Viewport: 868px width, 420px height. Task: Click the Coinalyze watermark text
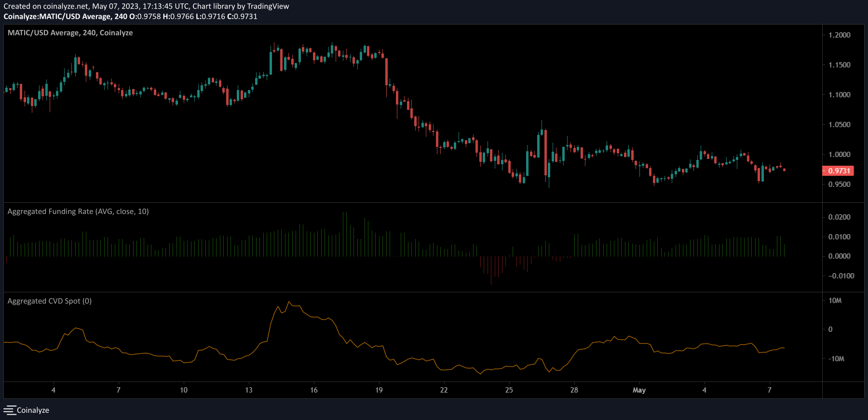tap(33, 410)
